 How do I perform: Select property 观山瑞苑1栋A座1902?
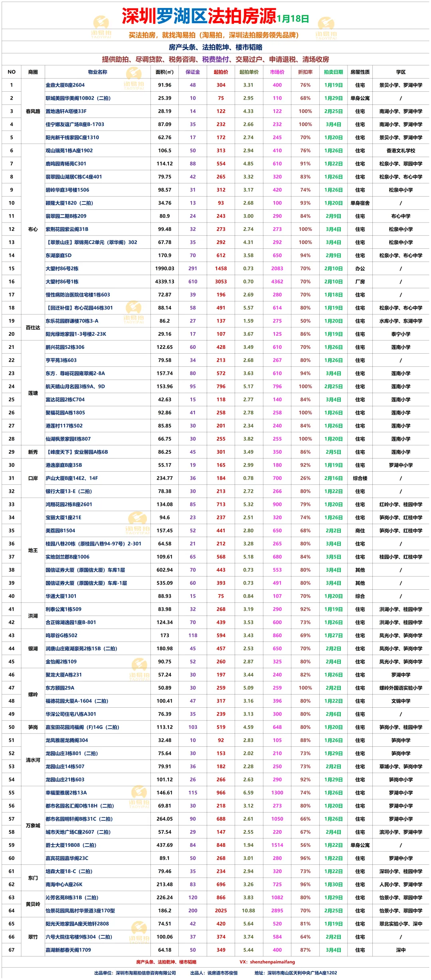click(69, 151)
